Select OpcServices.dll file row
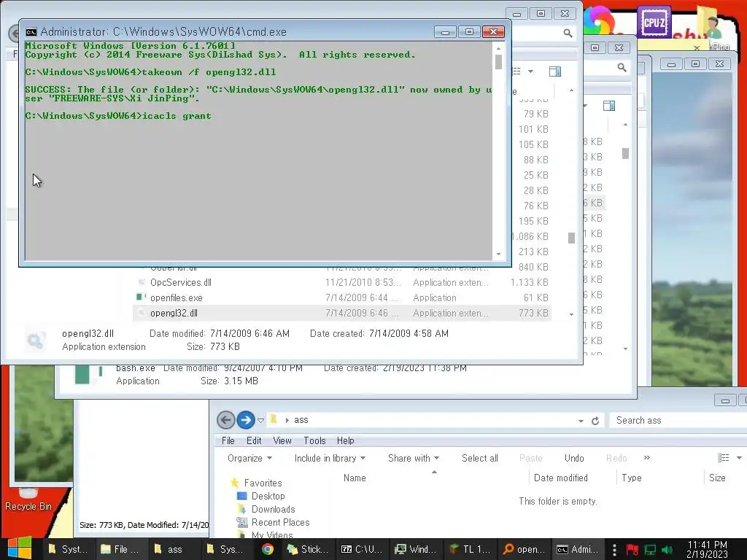The height and width of the screenshot is (560, 747). coord(341,282)
